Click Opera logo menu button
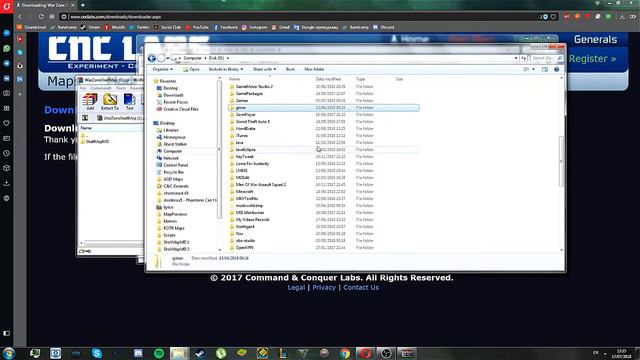Screen dimensions: 640x360 (7, 6)
